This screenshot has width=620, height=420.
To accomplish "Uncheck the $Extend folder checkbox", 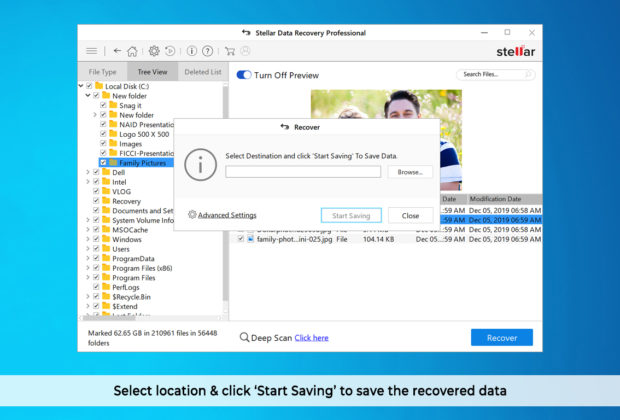I will click(x=96, y=306).
